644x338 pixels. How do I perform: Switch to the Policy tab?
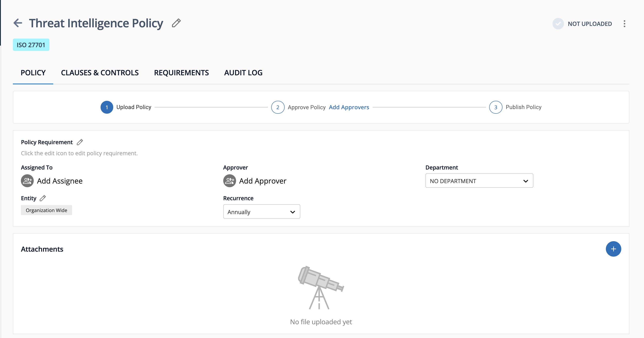[33, 73]
